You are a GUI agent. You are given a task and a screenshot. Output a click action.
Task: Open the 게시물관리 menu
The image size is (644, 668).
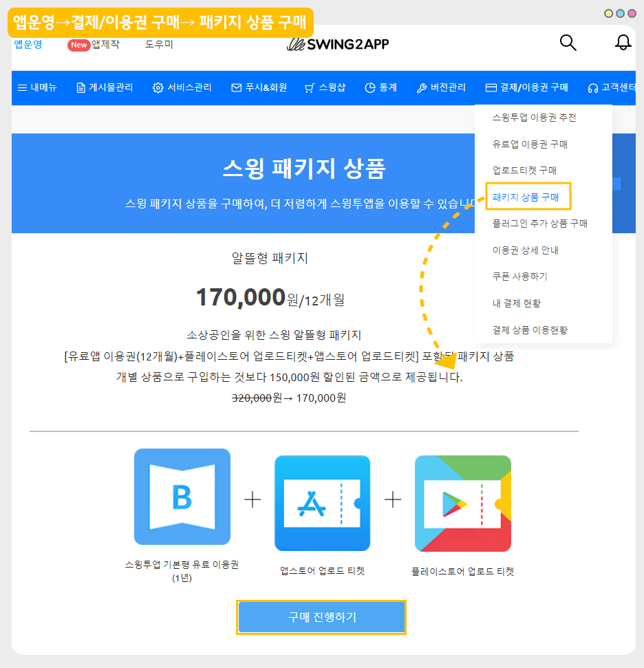pos(105,88)
